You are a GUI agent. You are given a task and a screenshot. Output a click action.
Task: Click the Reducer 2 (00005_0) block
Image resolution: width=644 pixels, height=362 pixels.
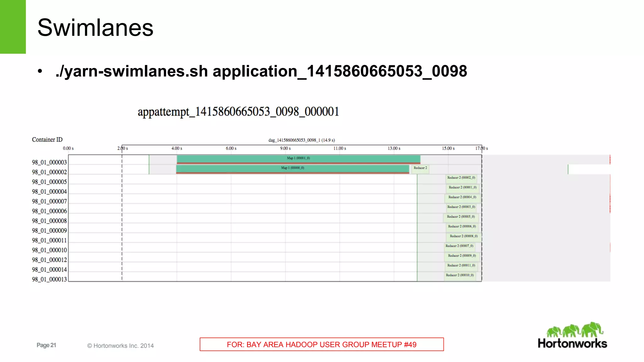pos(461,217)
